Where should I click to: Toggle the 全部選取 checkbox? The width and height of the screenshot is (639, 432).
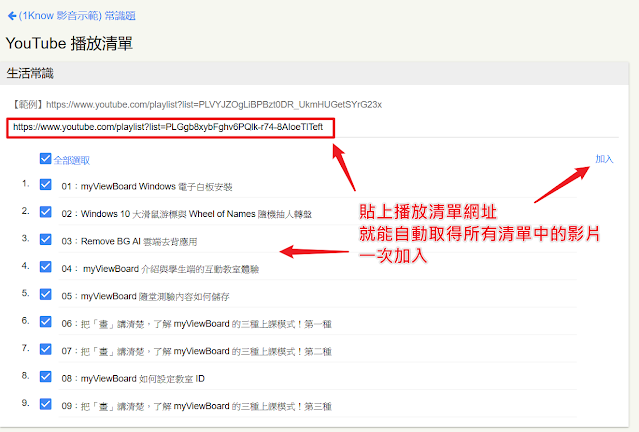(x=45, y=159)
